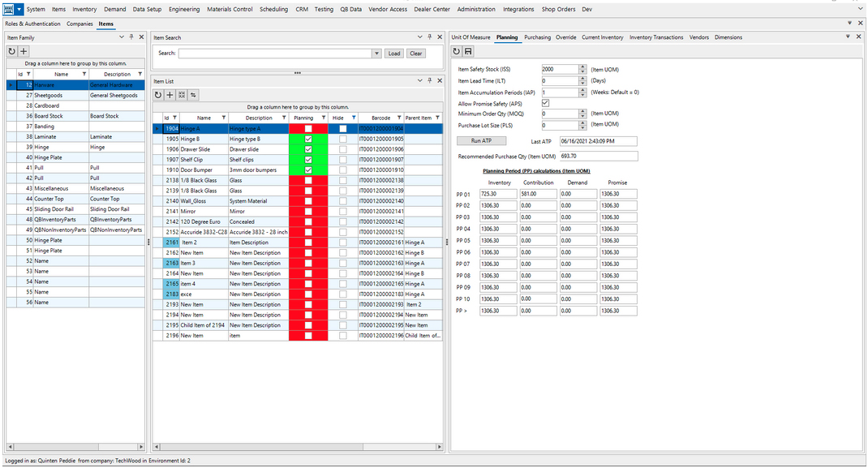Filter the Item List Description column
Image resolution: width=868 pixels, height=468 pixels.
284,118
